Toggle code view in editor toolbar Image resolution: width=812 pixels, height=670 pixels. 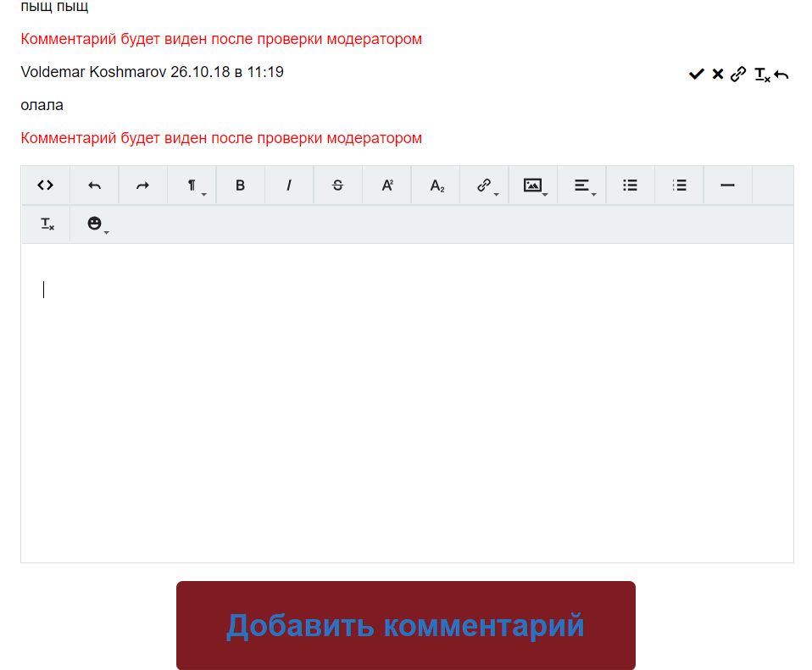46,185
